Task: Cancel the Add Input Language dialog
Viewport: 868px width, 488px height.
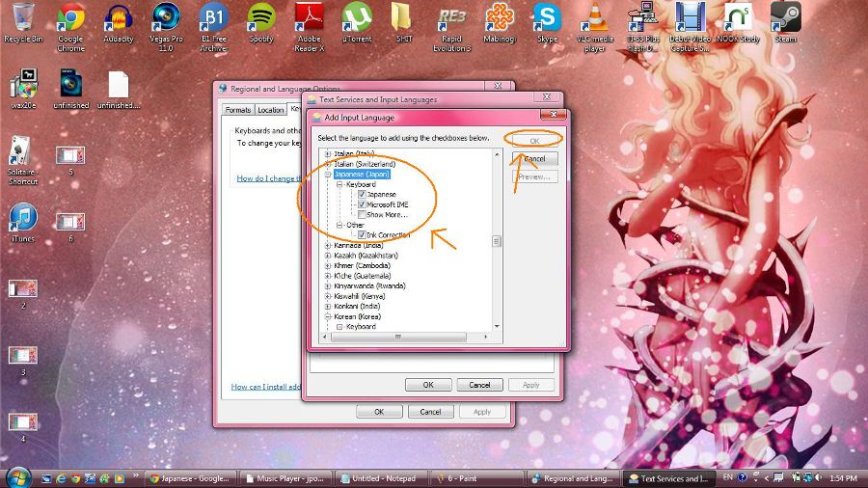Action: [533, 158]
